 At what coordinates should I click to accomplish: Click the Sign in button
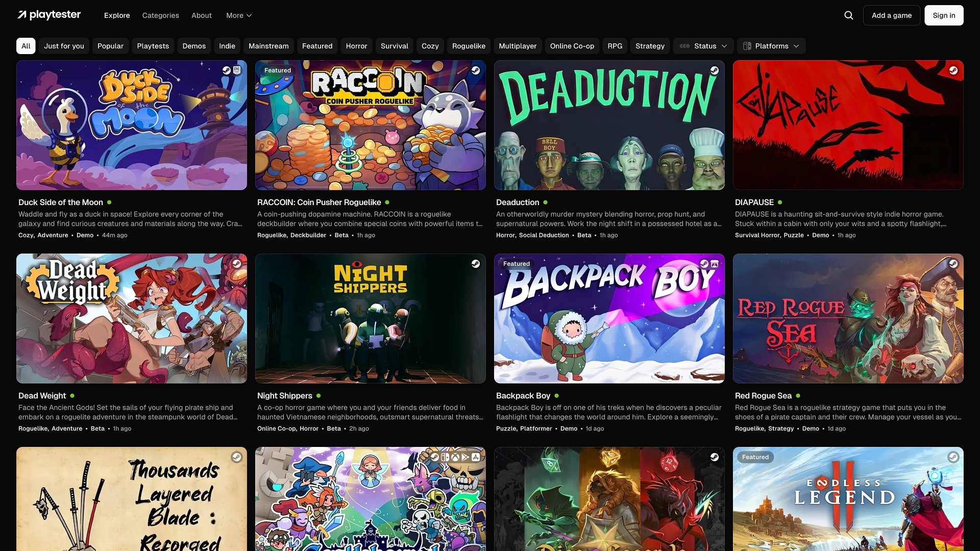pos(944,15)
